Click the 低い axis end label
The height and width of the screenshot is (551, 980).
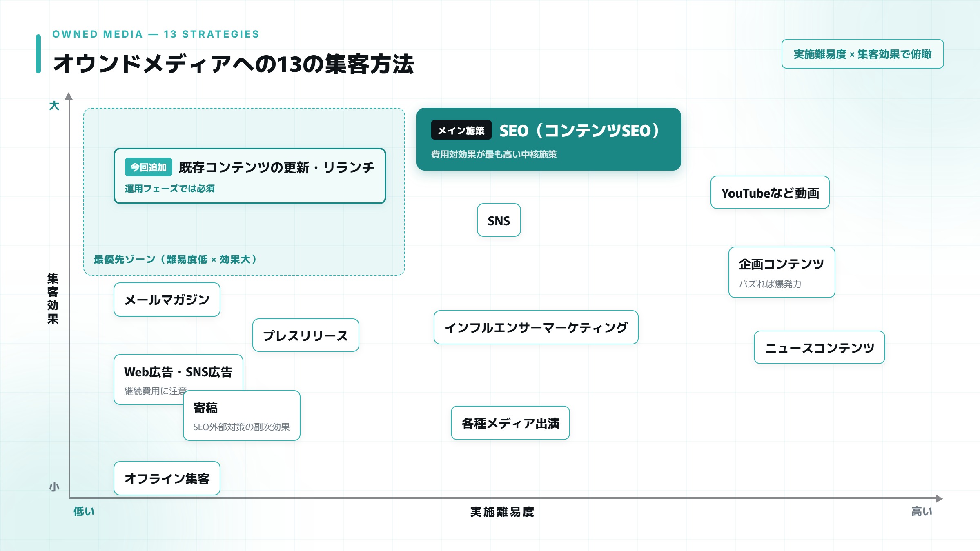pos(84,511)
